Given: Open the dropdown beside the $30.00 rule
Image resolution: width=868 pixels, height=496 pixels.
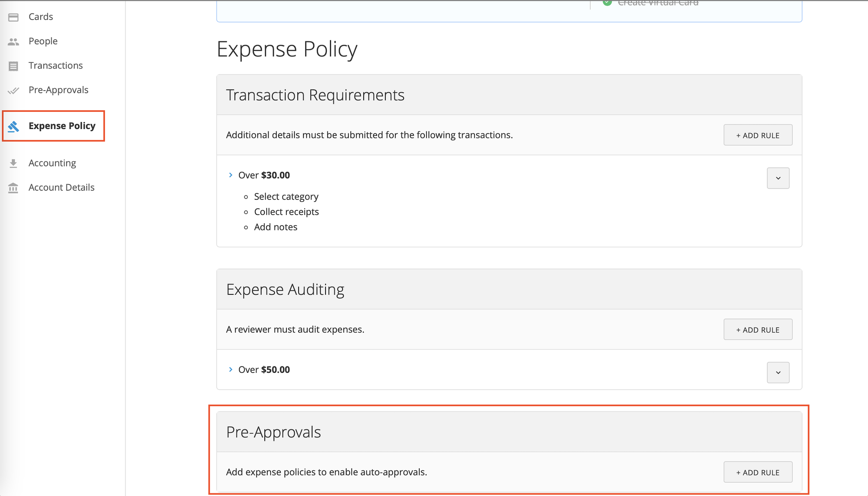Looking at the screenshot, I should 778,178.
